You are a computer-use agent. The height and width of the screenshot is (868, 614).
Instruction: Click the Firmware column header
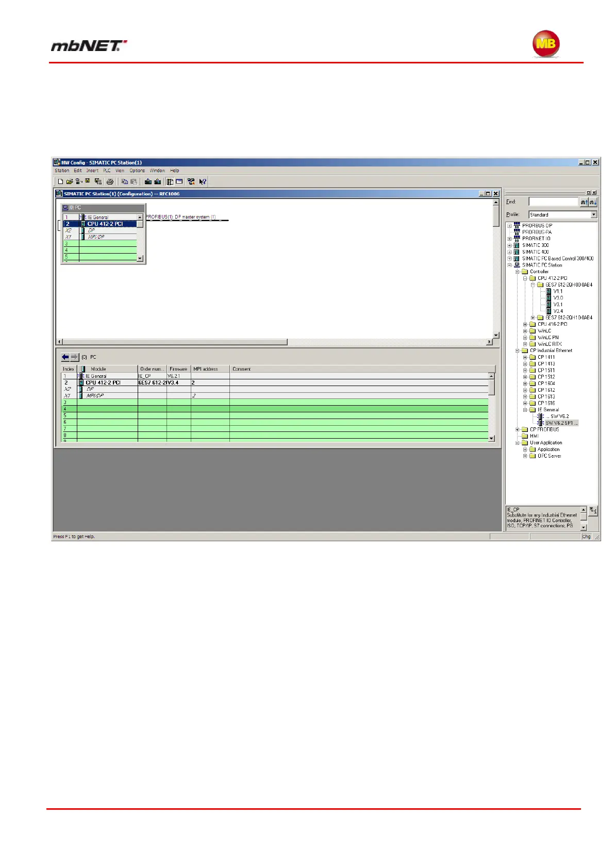[179, 369]
